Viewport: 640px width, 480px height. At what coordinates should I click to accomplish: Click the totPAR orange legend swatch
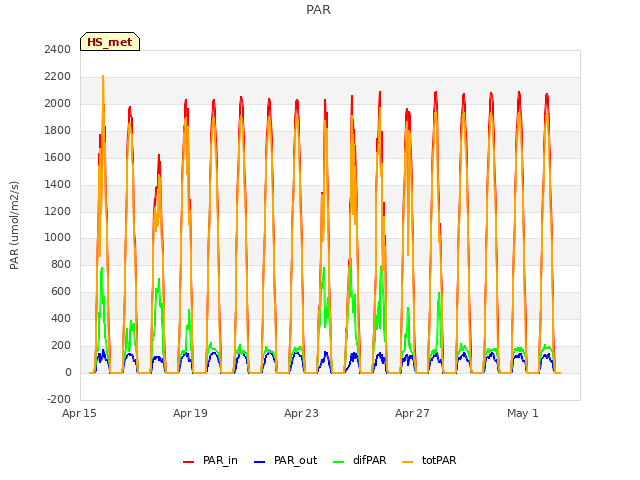(x=407, y=462)
